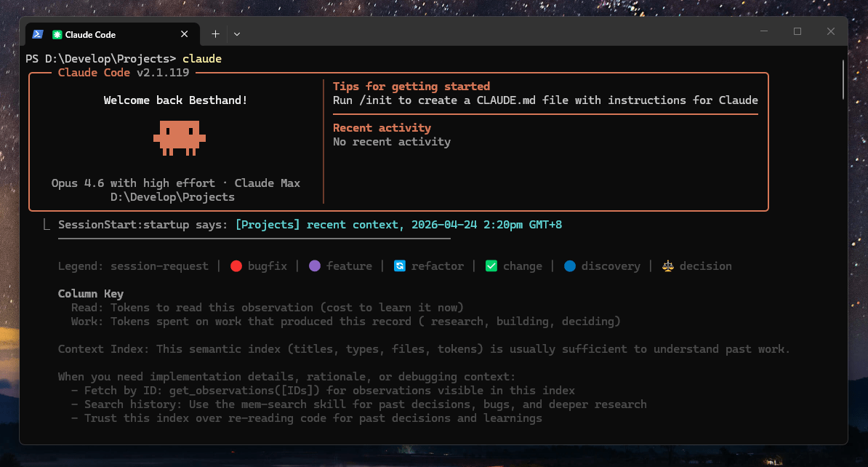868x467 pixels.
Task: Open a new terminal tab
Action: 215,34
